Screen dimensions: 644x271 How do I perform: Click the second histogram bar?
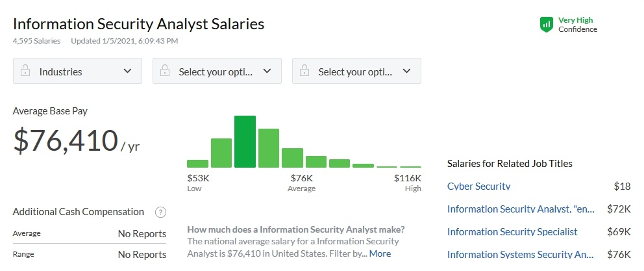tap(221, 153)
